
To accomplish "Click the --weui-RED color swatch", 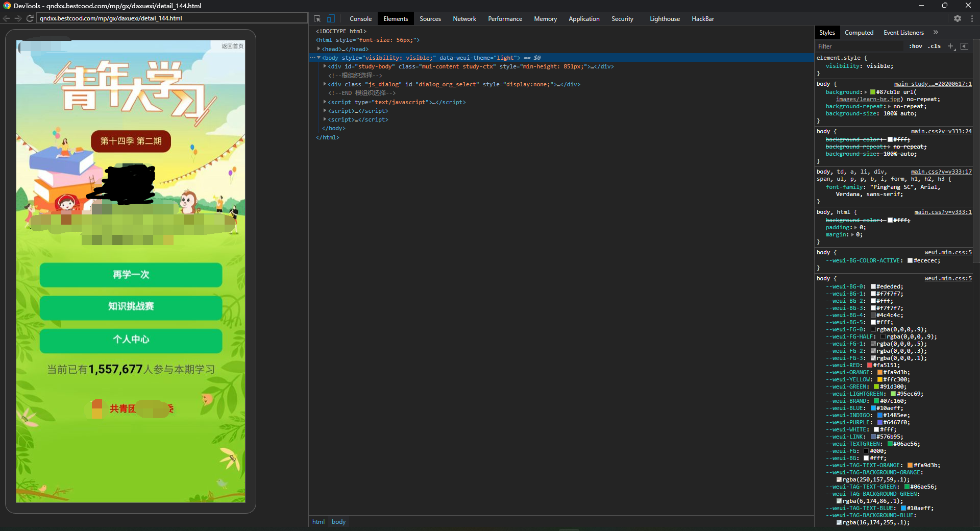I will pos(870,365).
